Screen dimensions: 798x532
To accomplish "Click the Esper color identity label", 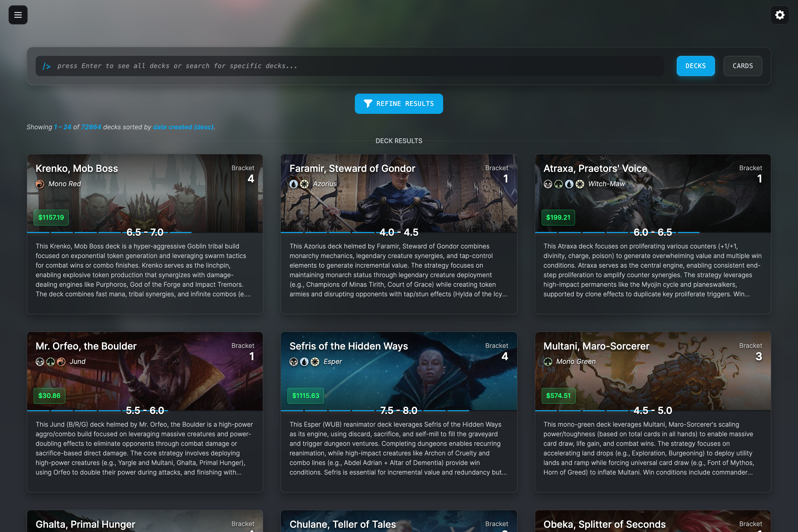I will [332, 362].
